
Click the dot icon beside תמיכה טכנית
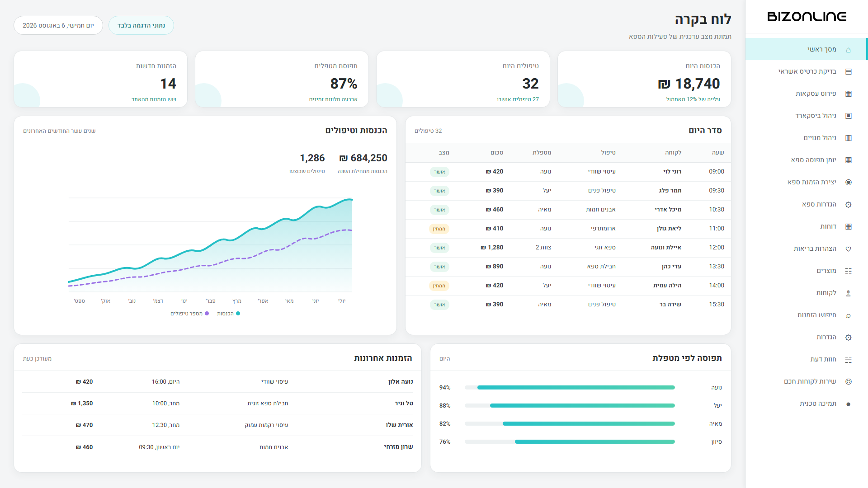[848, 404]
